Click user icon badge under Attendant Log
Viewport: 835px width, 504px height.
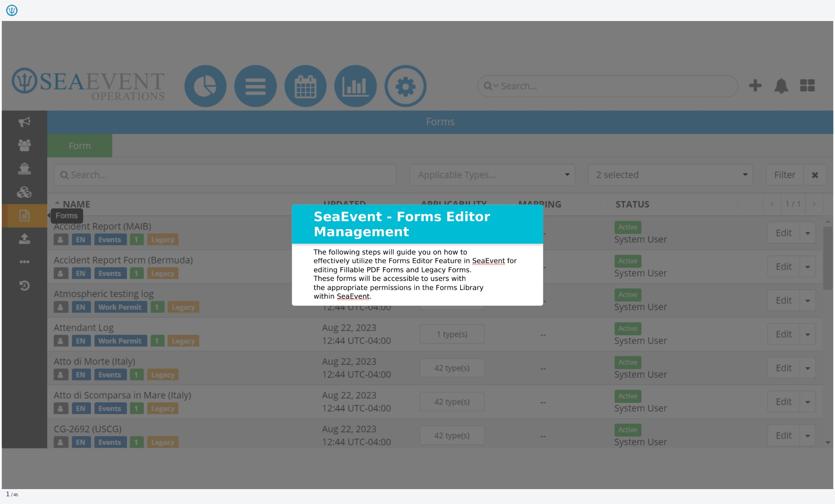[x=61, y=341]
